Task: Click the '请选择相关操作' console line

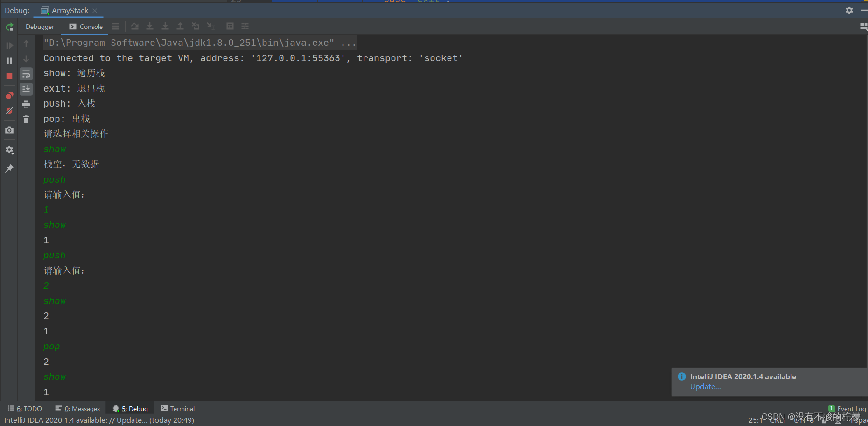Action: pos(76,134)
